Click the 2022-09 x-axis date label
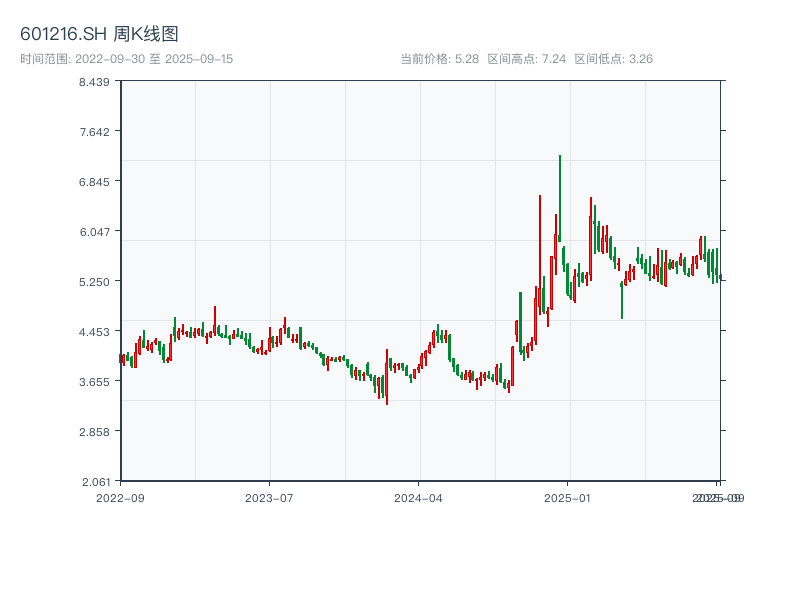 (x=120, y=497)
